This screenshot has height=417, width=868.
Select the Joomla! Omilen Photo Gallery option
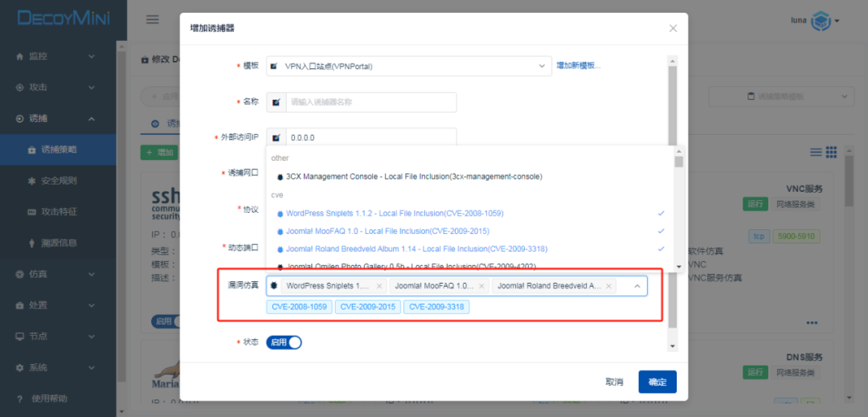coord(470,266)
